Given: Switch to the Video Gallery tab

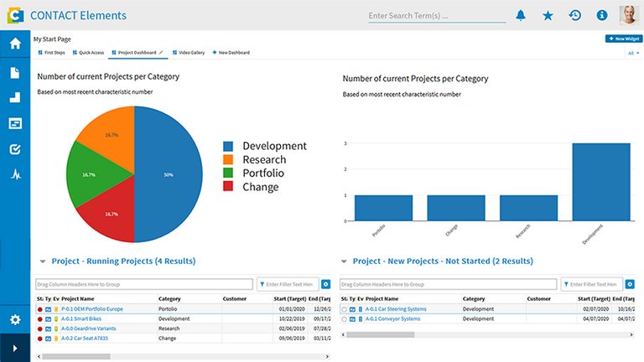Looking at the screenshot, I should click(x=189, y=53).
